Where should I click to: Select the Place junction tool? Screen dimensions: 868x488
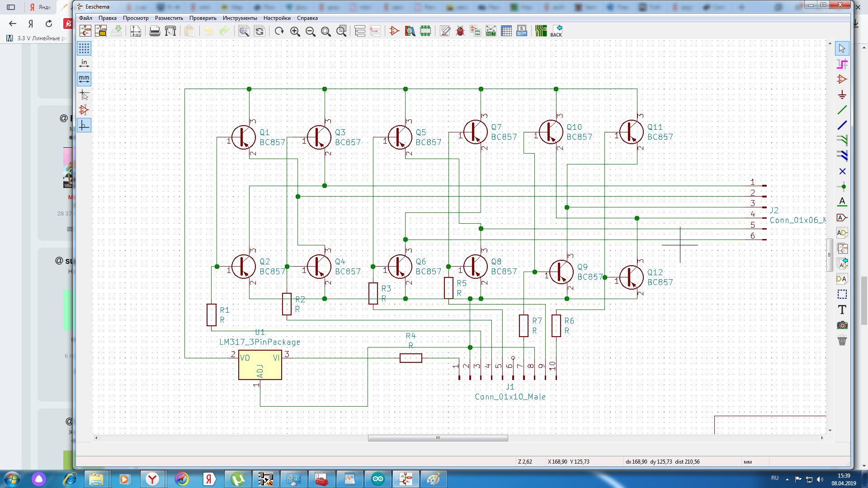pos(842,187)
